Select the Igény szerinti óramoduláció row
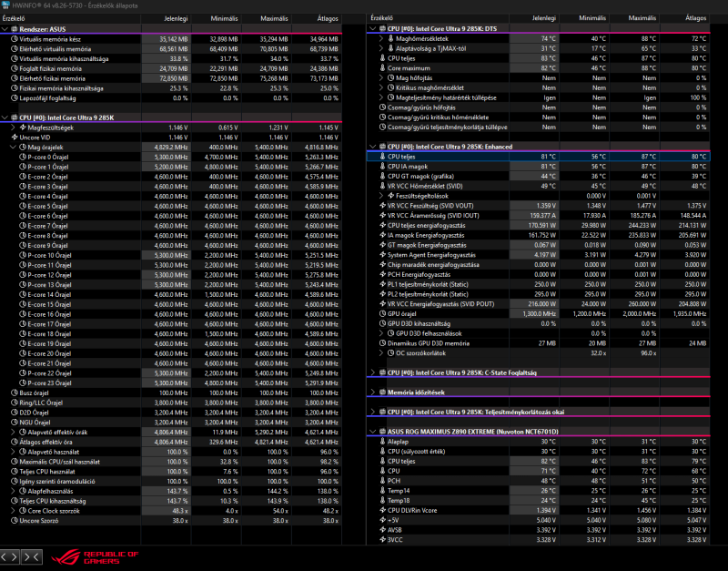This screenshot has width=728, height=571. [171, 482]
